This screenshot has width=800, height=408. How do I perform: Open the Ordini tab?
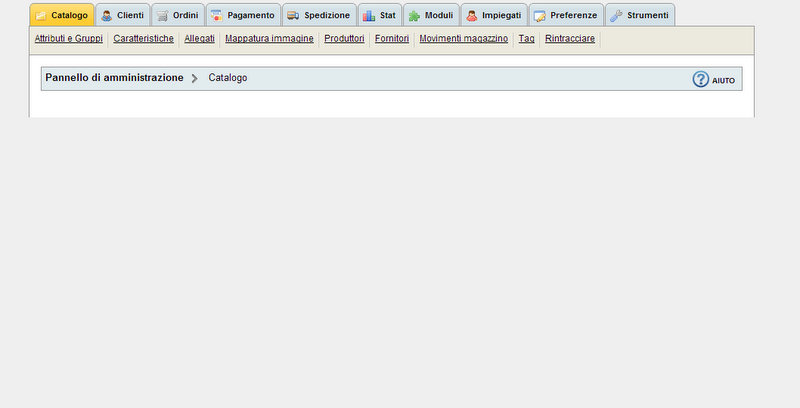178,15
